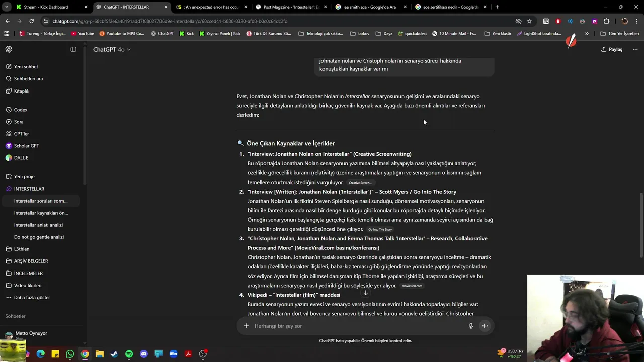Show hidden bookmarks with double chevron
644x362 pixels.
[x=587, y=34]
